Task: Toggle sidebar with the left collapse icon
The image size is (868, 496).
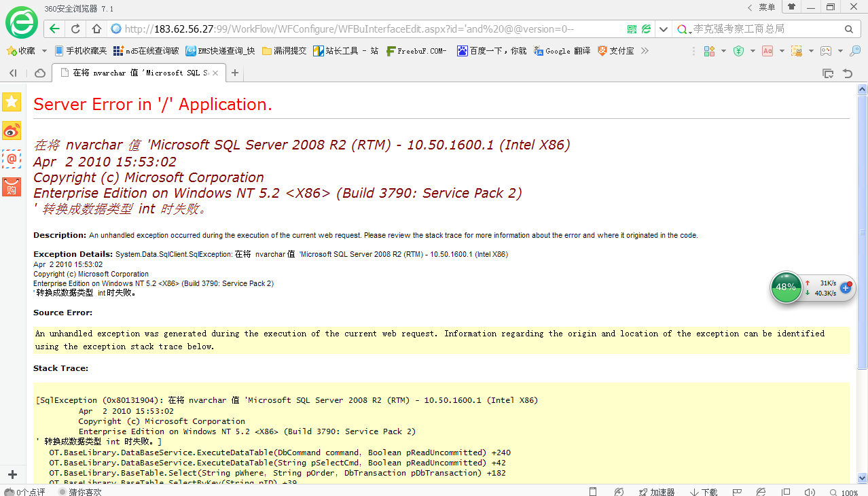Action: coord(13,73)
